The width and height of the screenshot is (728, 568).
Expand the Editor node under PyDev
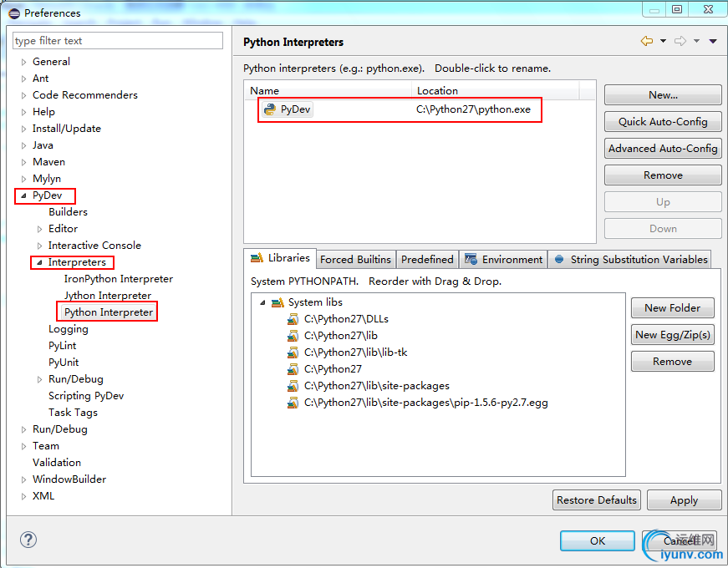point(39,229)
